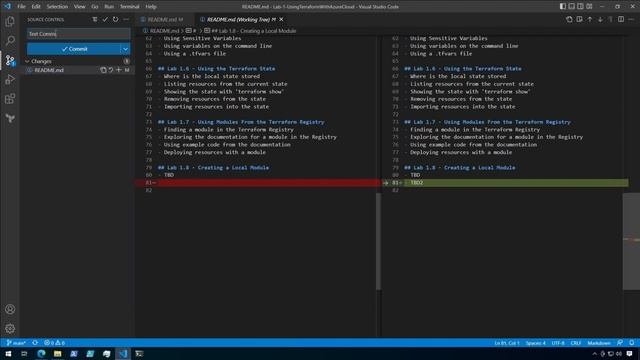Change indentation via Spaces: 4

[x=535, y=343]
